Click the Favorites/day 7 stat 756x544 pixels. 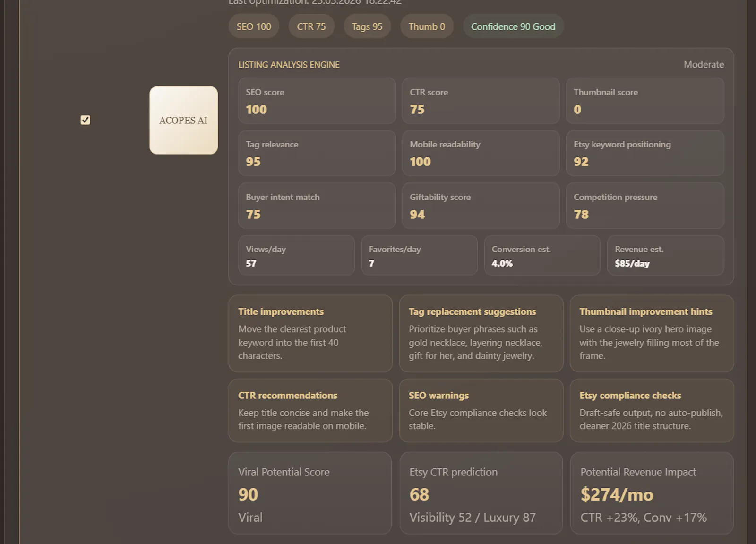419,255
